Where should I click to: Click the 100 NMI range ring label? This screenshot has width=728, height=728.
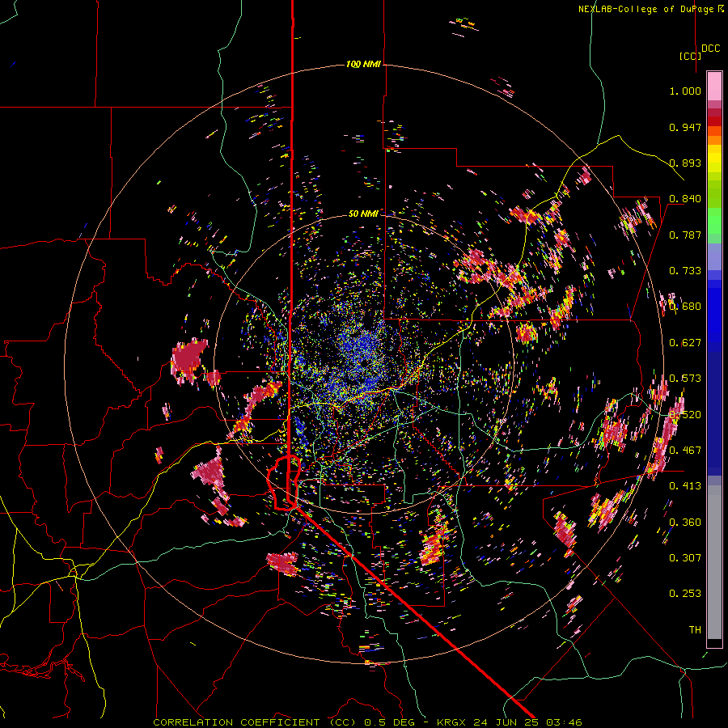363,64
